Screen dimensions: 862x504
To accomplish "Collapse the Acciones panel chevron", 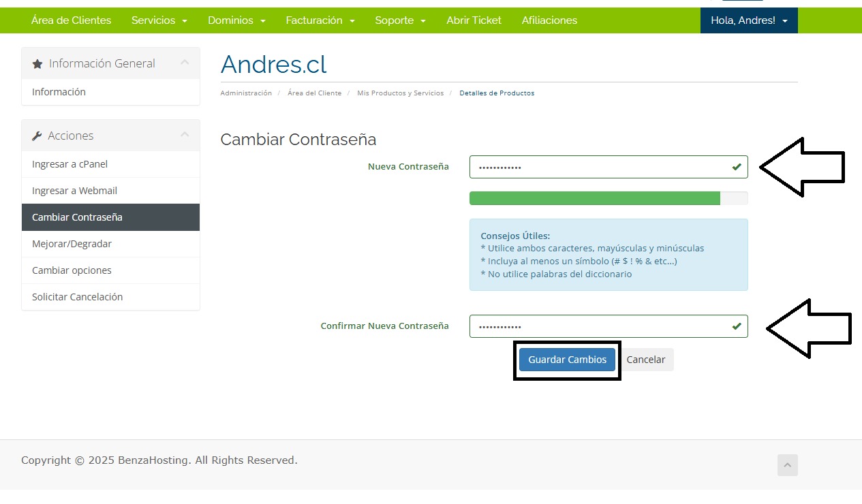I will point(185,135).
